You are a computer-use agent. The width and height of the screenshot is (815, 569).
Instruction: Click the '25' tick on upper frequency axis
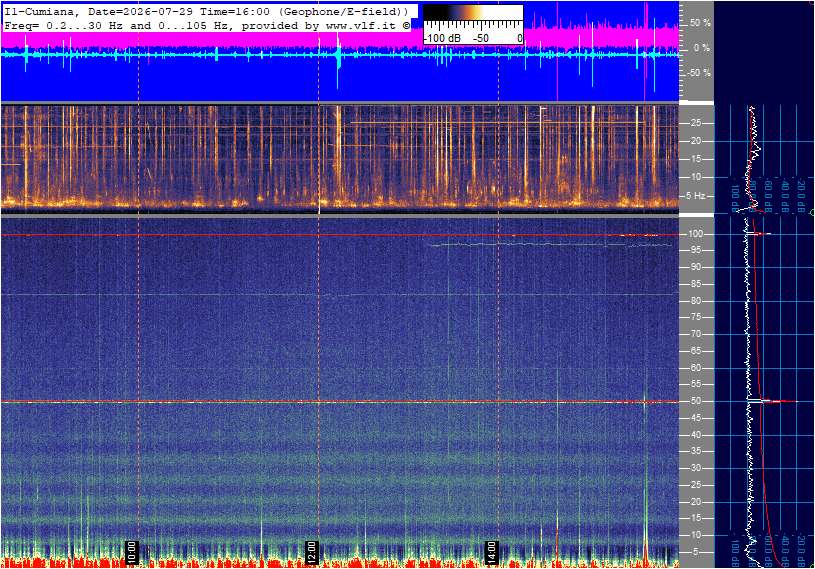(x=695, y=123)
